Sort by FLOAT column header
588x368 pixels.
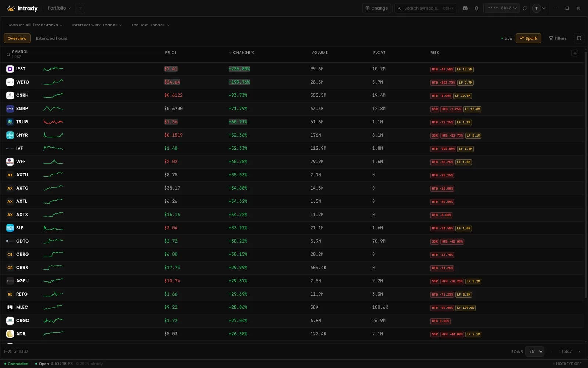pyautogui.click(x=379, y=53)
